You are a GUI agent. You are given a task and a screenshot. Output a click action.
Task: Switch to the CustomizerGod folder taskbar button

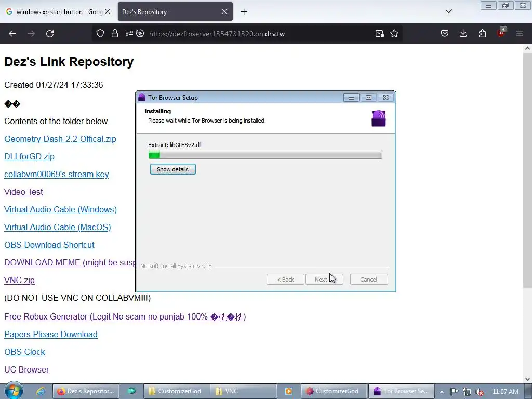pos(177,391)
